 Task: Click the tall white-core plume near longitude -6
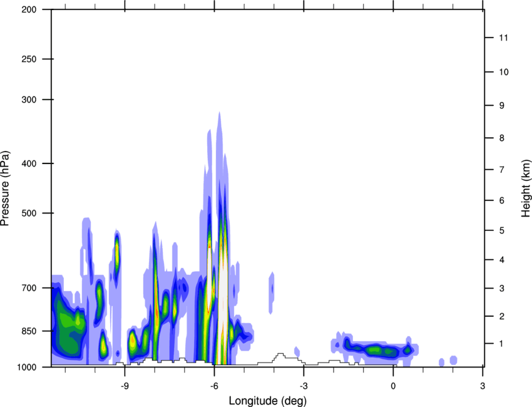click(x=223, y=289)
